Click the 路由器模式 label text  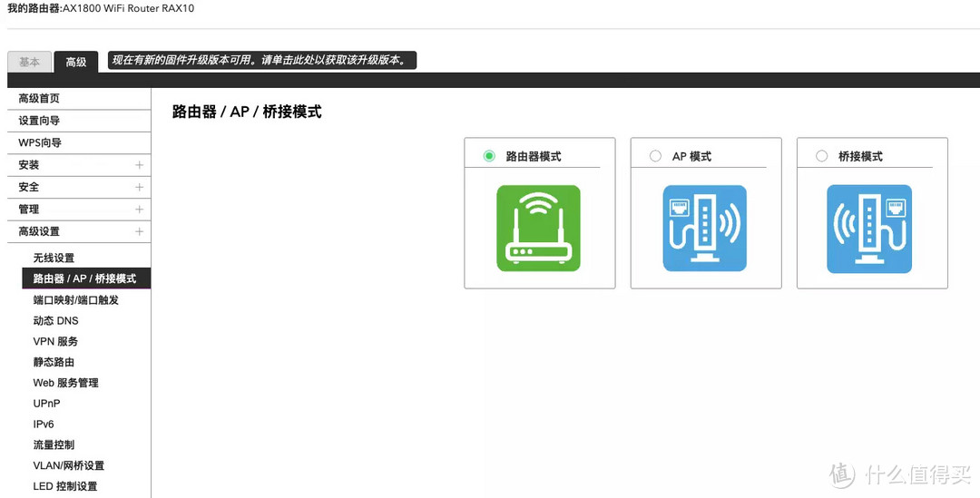(534, 156)
